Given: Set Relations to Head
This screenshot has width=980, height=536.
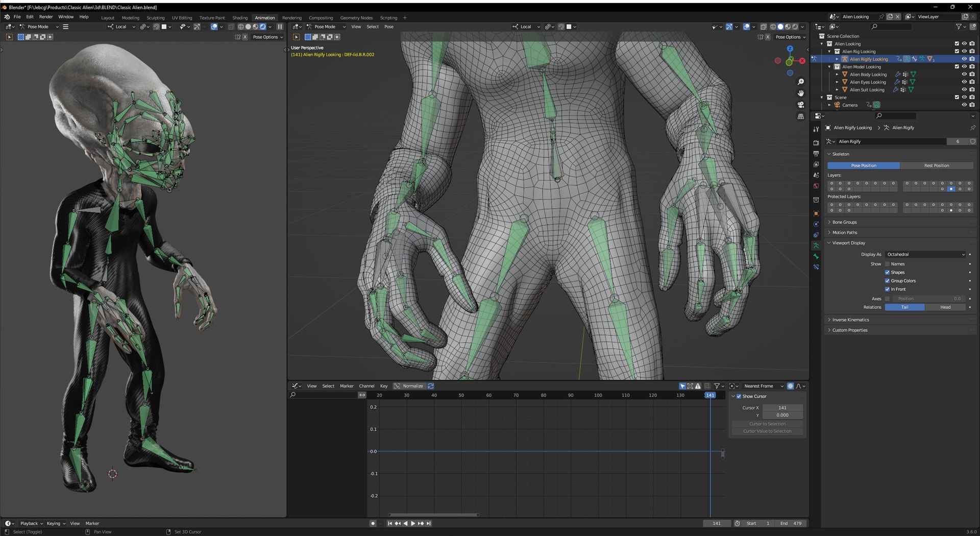Looking at the screenshot, I should point(945,307).
